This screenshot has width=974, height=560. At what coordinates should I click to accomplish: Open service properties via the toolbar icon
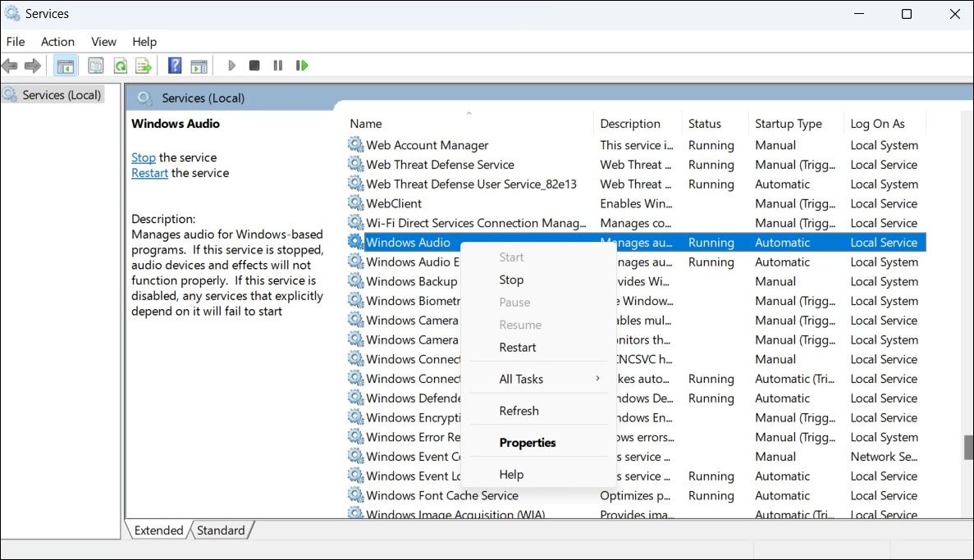95,65
